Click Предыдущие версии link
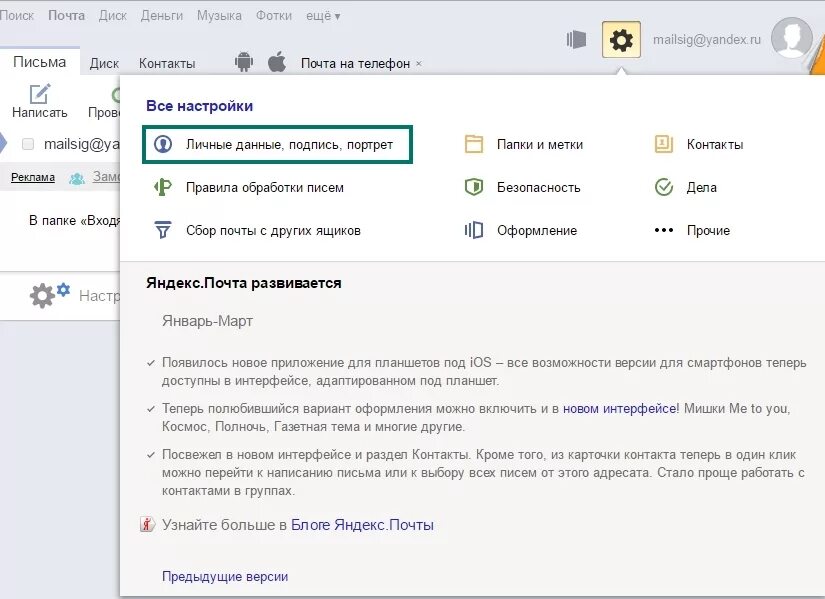This screenshot has width=825, height=599. coord(225,576)
